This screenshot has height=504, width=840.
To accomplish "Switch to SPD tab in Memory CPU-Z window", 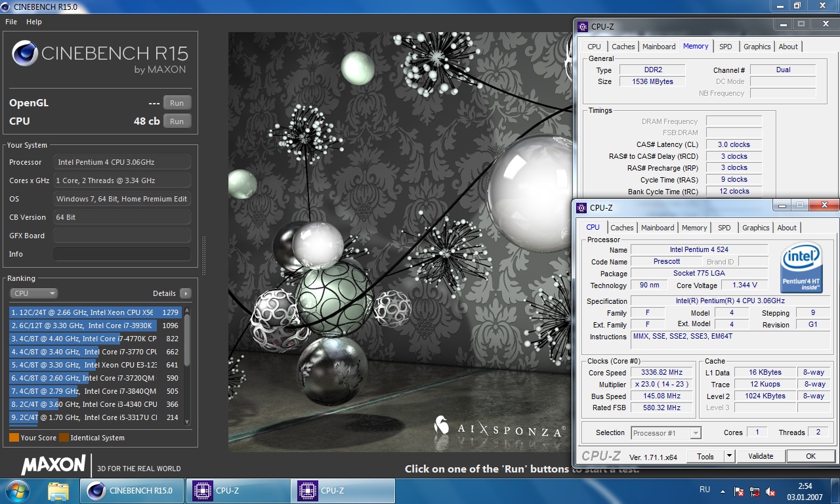I will (x=725, y=47).
